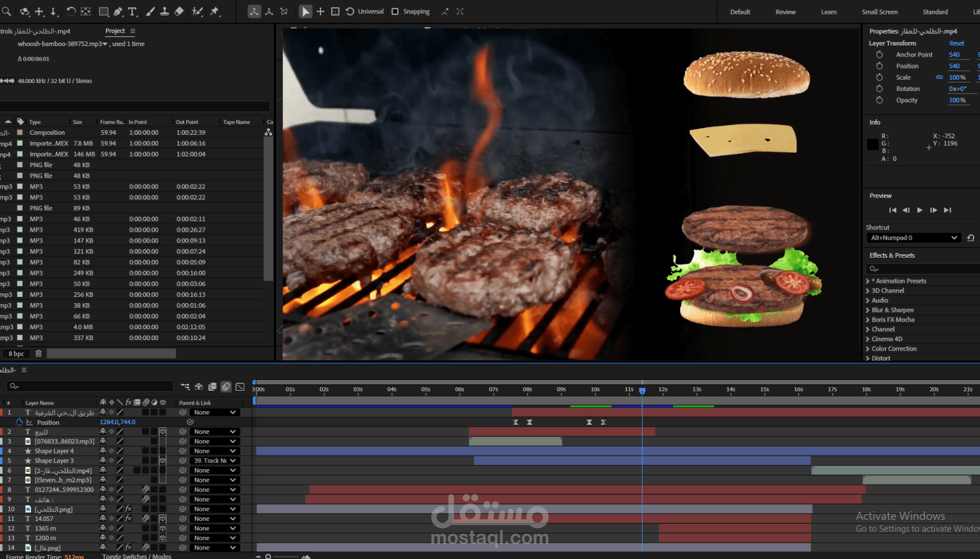980x559 pixels.
Task: Switch to the Review workspace
Action: pyautogui.click(x=785, y=12)
